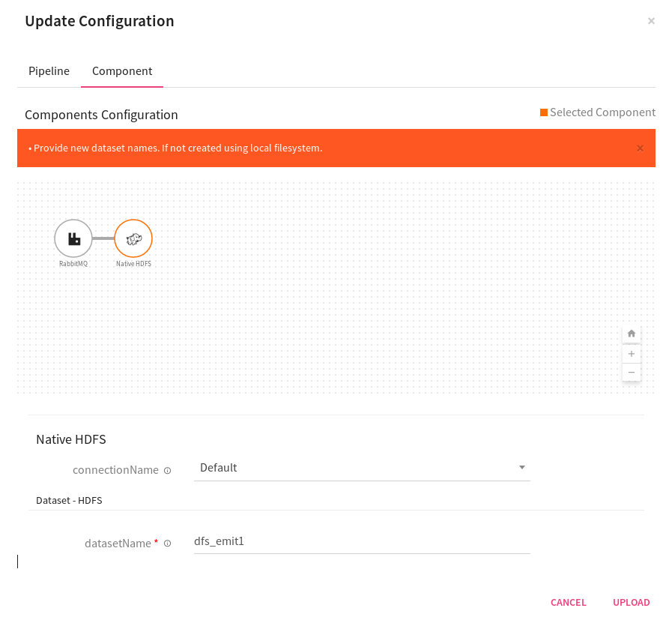Zoom out of the pipeline canvas
Image resolution: width=672 pixels, height=626 pixels.
click(x=632, y=372)
